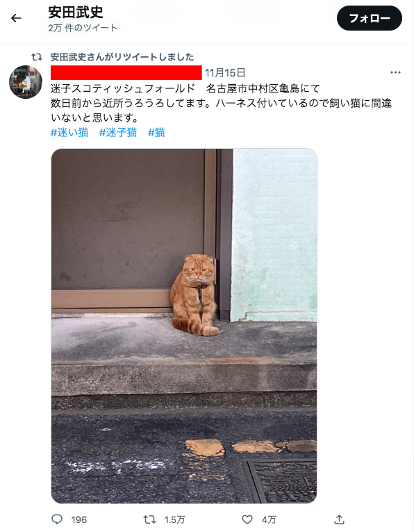Open the tweet author's profile avatar
414x532 pixels.
[26, 82]
